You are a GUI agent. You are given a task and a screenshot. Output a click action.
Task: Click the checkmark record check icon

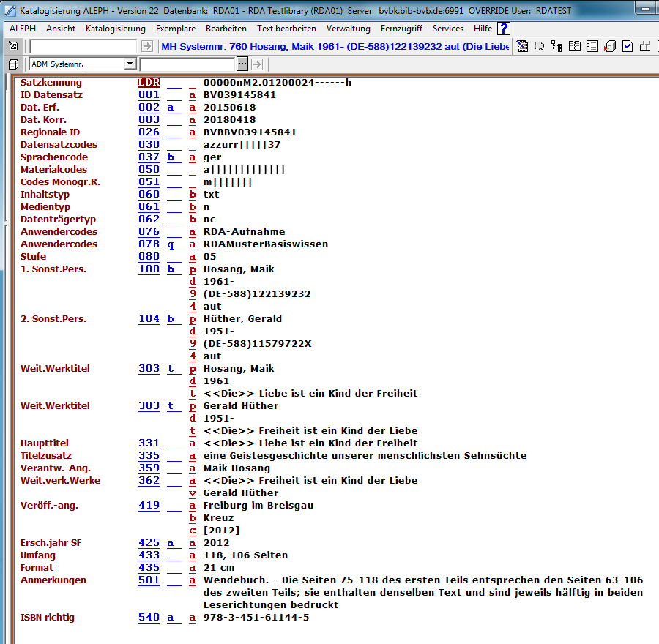pyautogui.click(x=628, y=47)
